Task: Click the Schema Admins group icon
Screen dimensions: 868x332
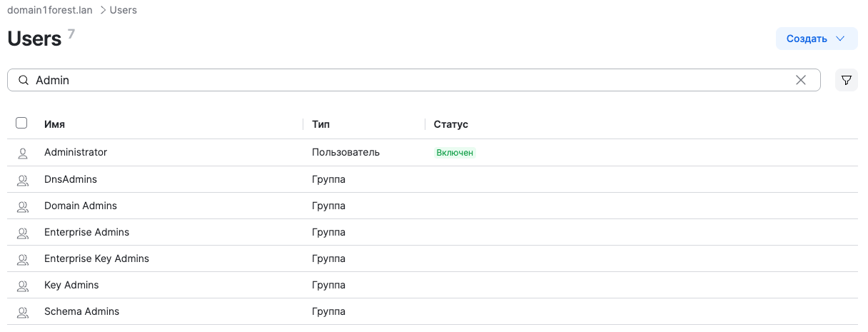Action: [22, 312]
